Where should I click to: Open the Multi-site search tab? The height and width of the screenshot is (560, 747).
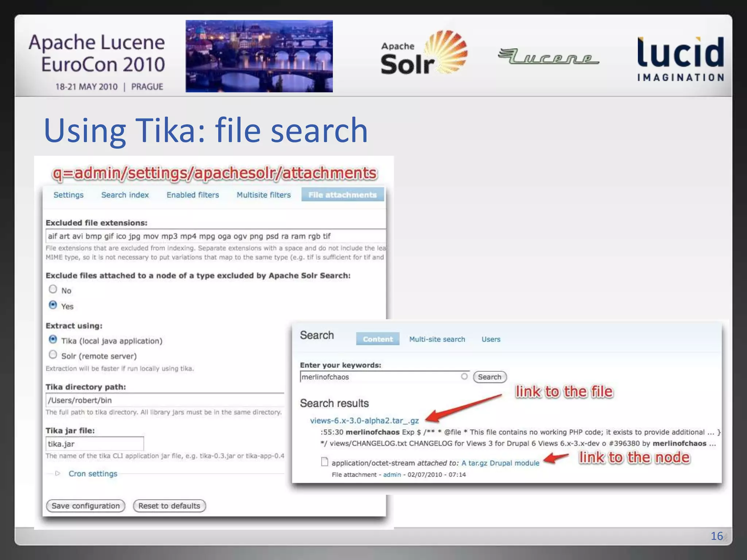coord(437,339)
